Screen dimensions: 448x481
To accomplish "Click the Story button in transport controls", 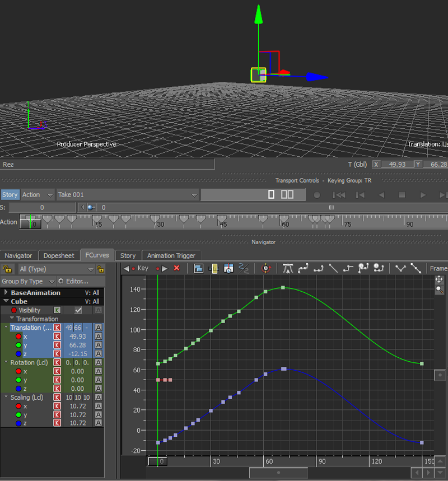I will (x=10, y=195).
